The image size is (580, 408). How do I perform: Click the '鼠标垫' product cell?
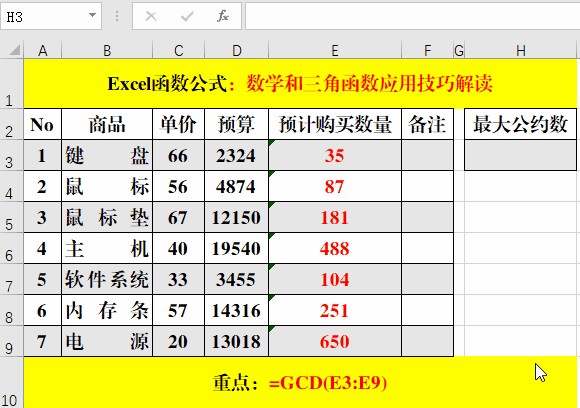[x=107, y=218]
